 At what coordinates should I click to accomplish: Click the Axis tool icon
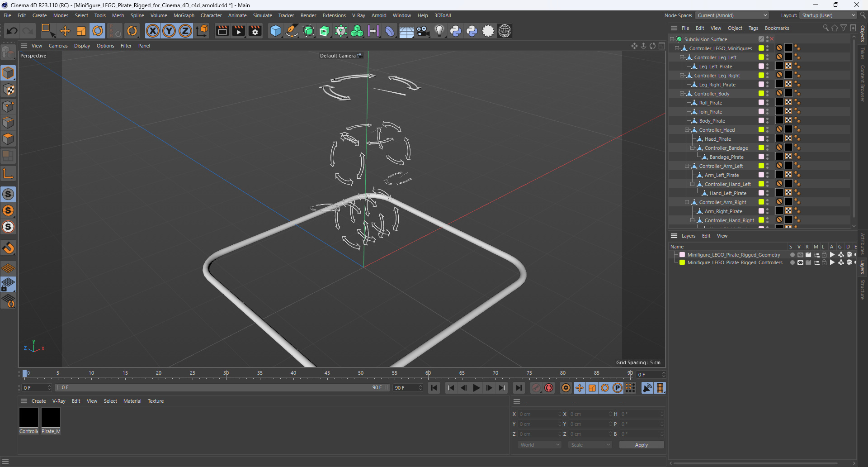pyautogui.click(x=8, y=173)
